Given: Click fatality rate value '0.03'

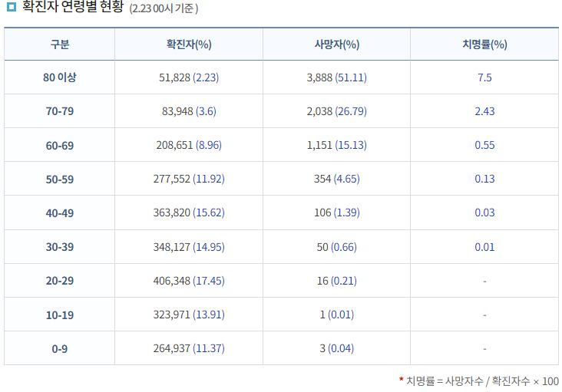Looking at the screenshot, I should click(484, 212).
